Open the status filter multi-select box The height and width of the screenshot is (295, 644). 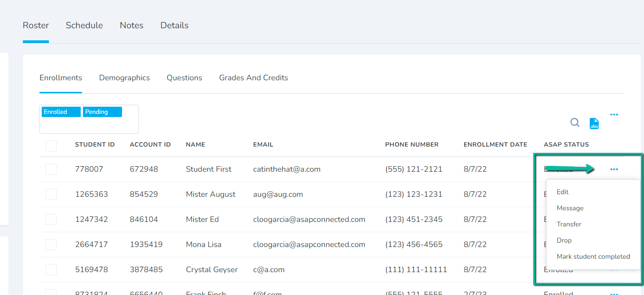[89, 119]
